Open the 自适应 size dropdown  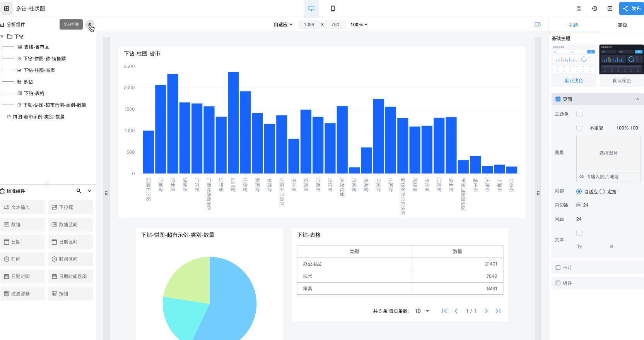point(283,24)
